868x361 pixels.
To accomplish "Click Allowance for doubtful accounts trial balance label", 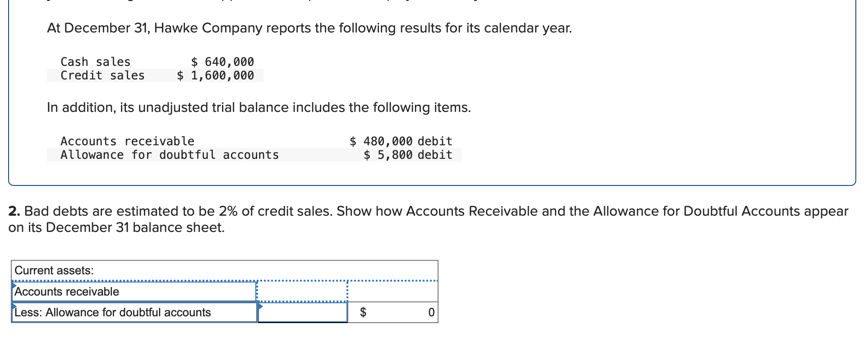I will [170, 155].
